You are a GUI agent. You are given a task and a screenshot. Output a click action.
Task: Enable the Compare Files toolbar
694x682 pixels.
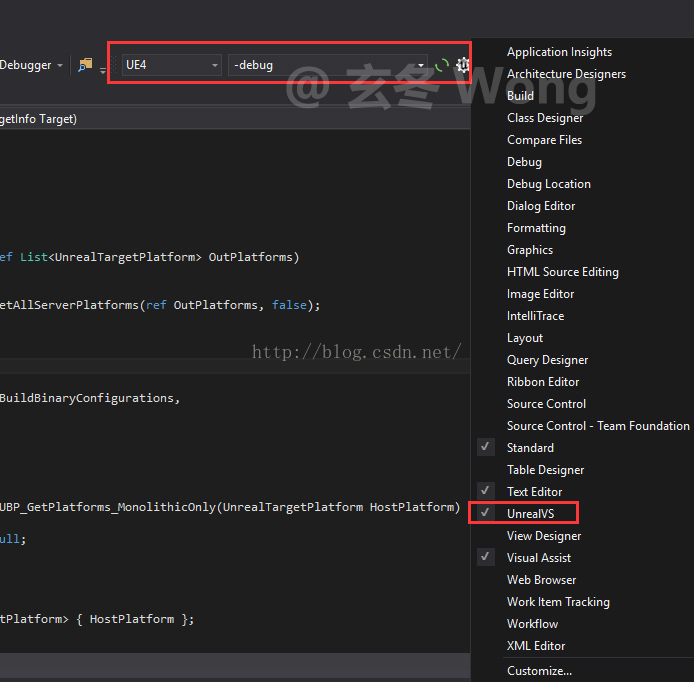coord(544,140)
